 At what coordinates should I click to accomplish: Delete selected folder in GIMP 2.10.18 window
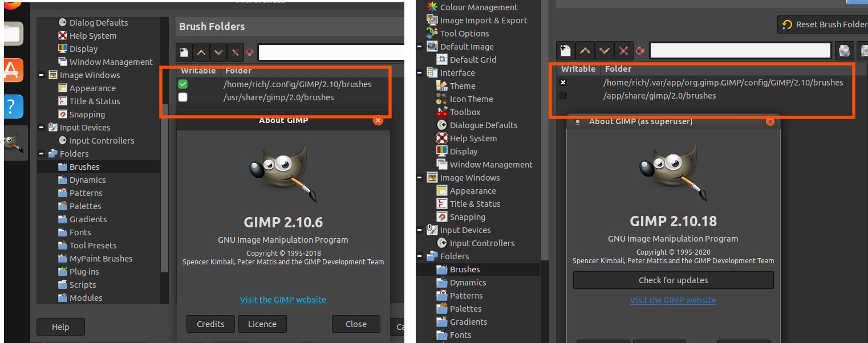(623, 51)
